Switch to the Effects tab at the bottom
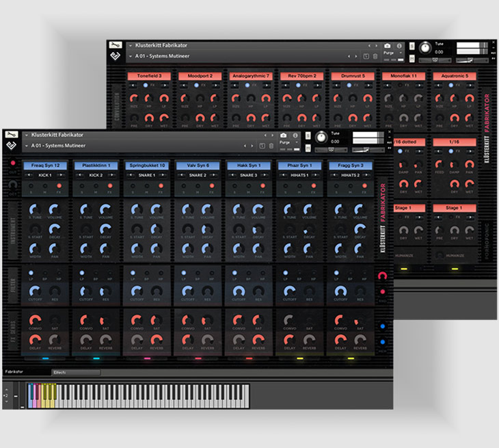This screenshot has width=499, height=448. pos(76,372)
